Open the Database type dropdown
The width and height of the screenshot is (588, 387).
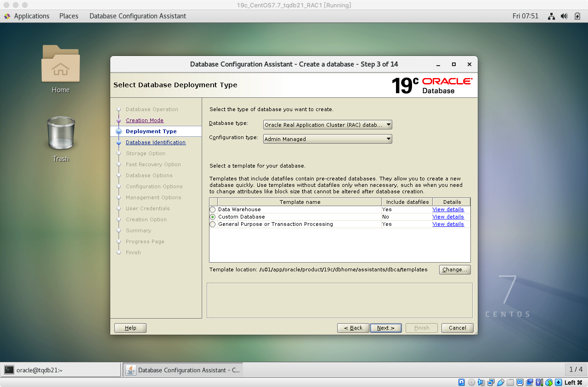click(328, 125)
